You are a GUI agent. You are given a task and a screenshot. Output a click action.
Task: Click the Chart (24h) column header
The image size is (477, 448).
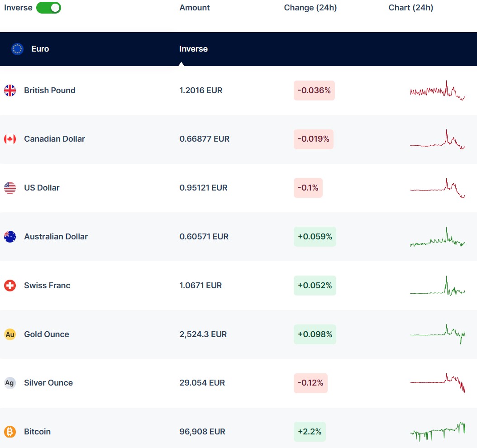(410, 8)
